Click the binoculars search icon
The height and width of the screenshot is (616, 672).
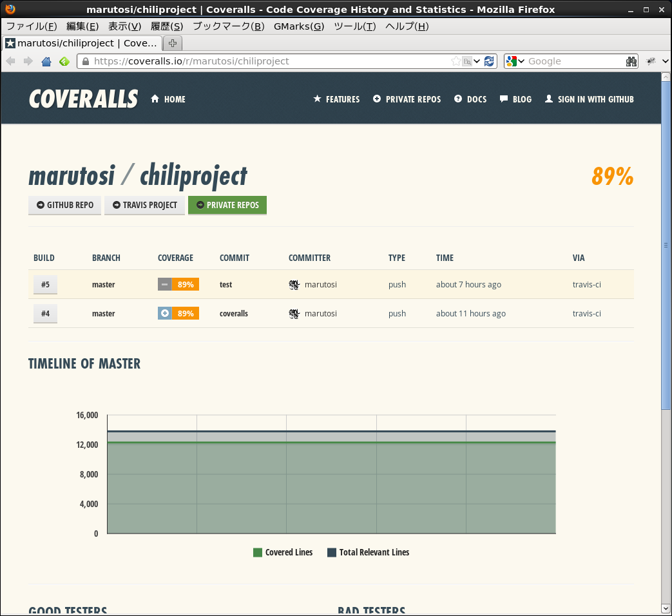click(x=631, y=61)
